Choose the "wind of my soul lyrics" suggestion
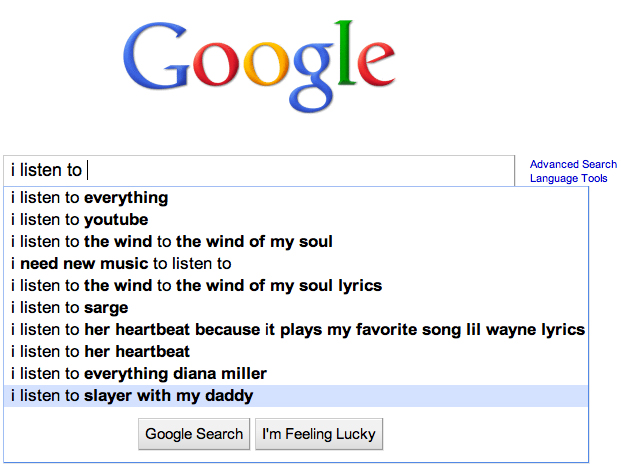 (196, 285)
